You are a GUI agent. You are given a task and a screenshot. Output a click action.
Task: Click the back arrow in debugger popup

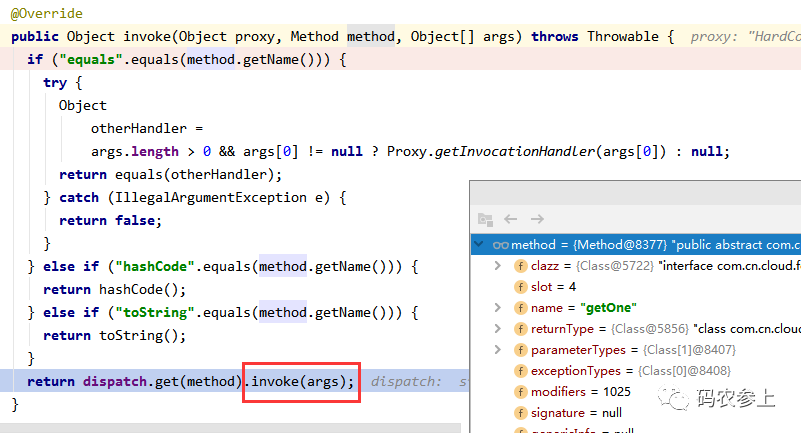[511, 219]
